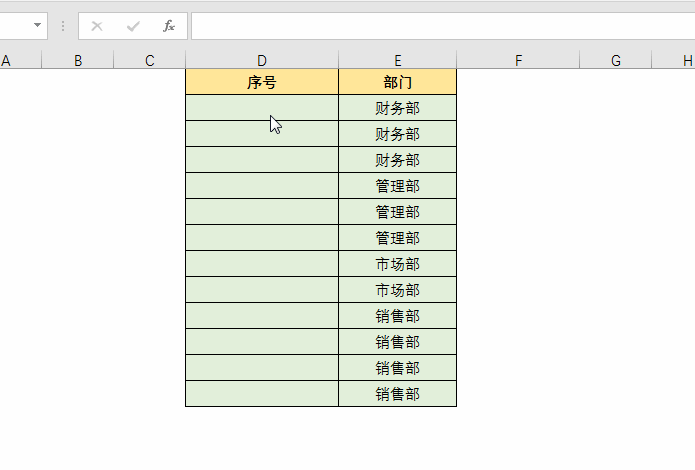Select the third 销售部 cell
The image size is (695, 470).
point(398,368)
